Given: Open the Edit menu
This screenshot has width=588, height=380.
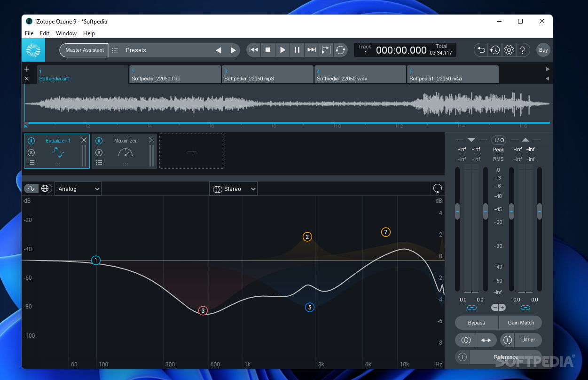Looking at the screenshot, I should (x=45, y=33).
